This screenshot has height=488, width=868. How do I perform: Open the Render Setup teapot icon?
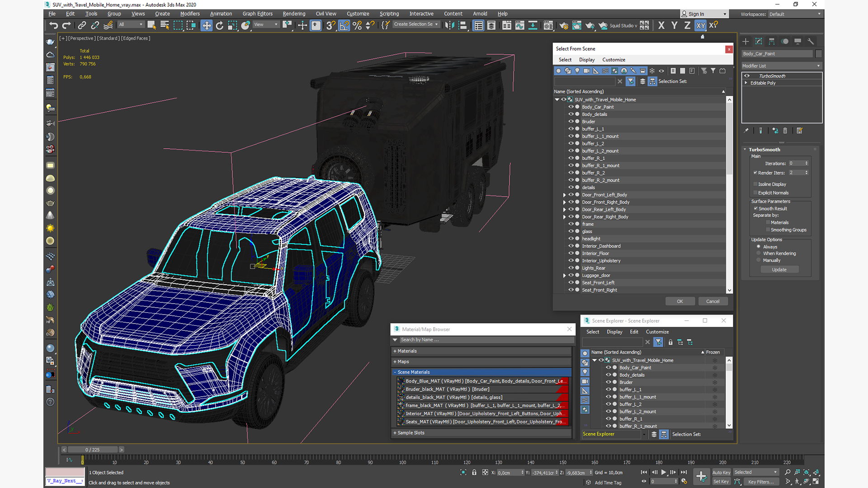(564, 25)
